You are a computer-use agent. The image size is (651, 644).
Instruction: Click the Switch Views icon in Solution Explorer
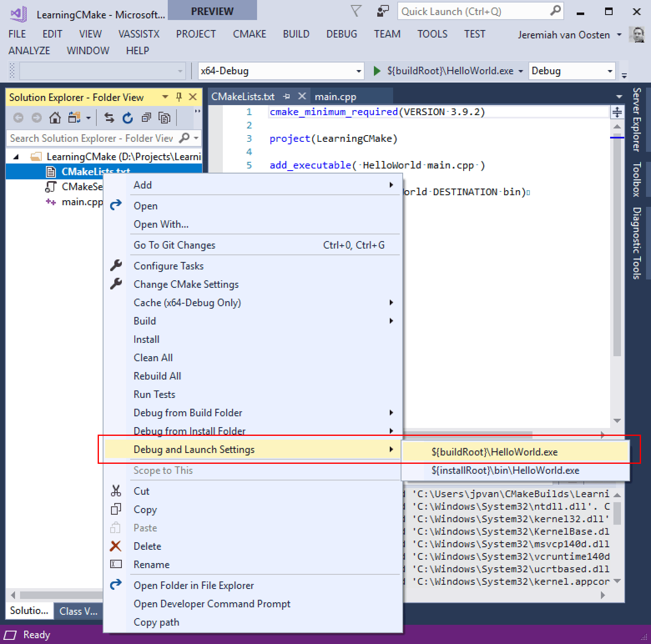click(74, 118)
